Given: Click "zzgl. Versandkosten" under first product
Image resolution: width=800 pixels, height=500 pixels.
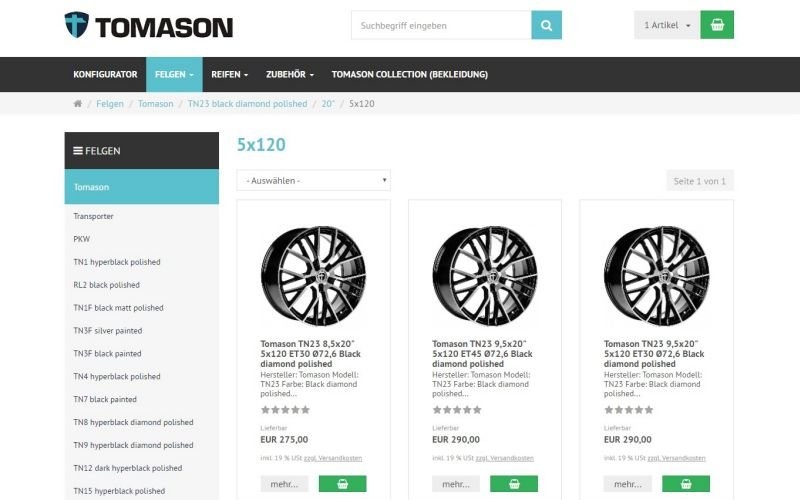Looking at the screenshot, I should (334, 458).
